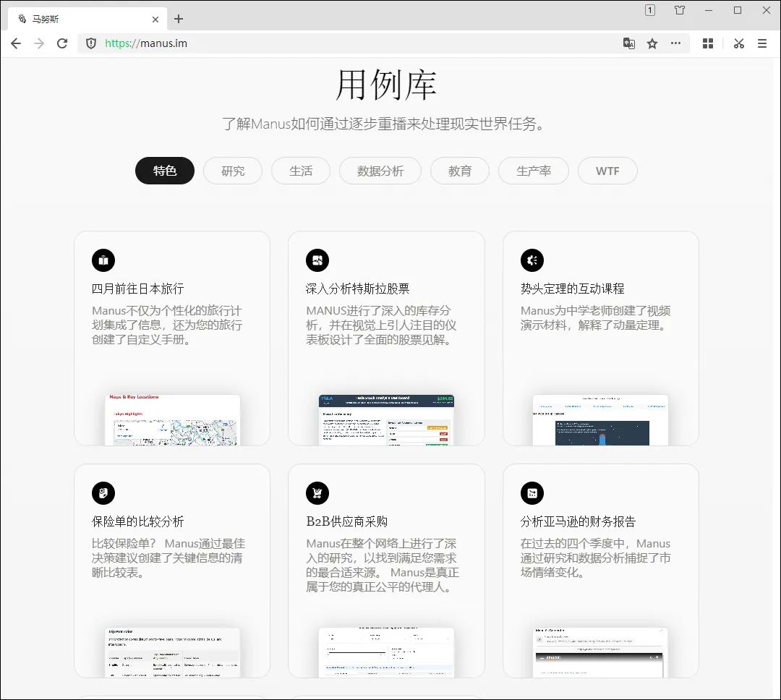Click the description starting 在过去的四个季度中
This screenshot has width=781, height=700.
coord(596,558)
